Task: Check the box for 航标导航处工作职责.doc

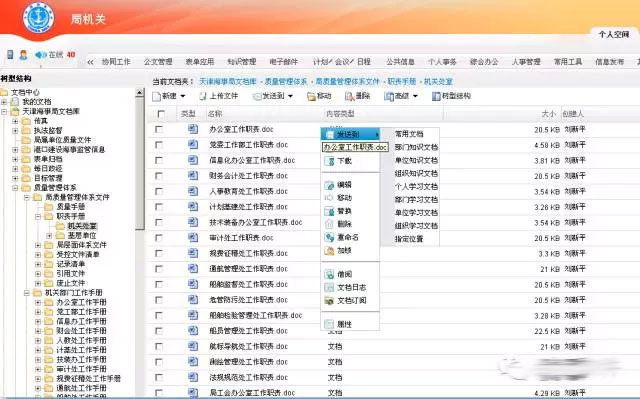Action: [159, 346]
